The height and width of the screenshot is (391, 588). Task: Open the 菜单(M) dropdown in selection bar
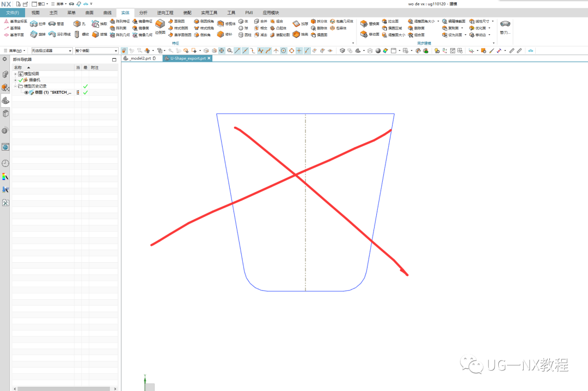14,51
